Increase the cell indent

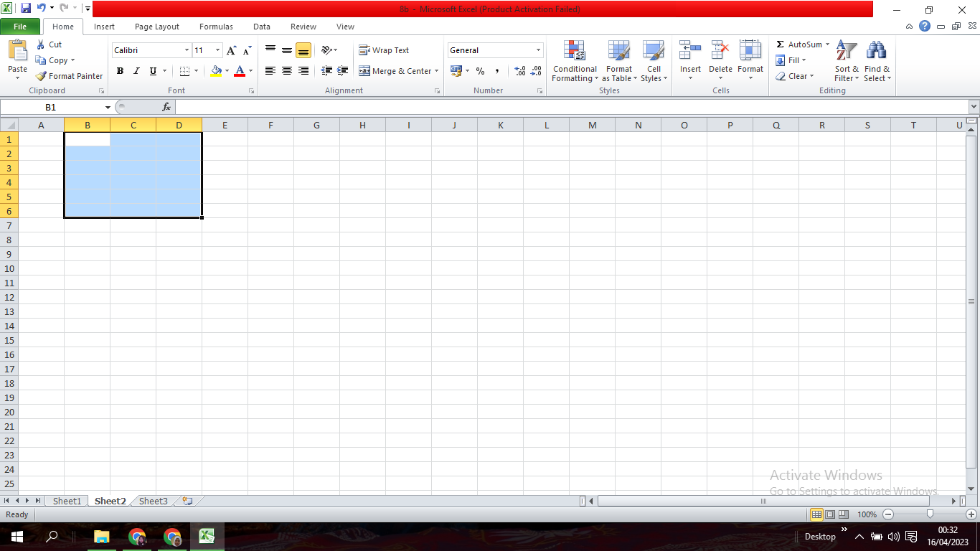click(343, 71)
